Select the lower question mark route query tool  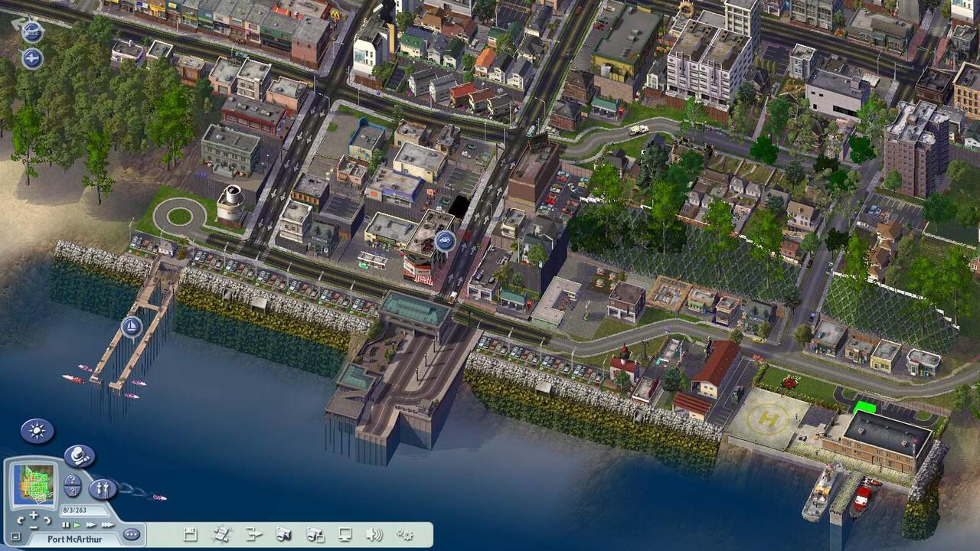[x=72, y=491]
